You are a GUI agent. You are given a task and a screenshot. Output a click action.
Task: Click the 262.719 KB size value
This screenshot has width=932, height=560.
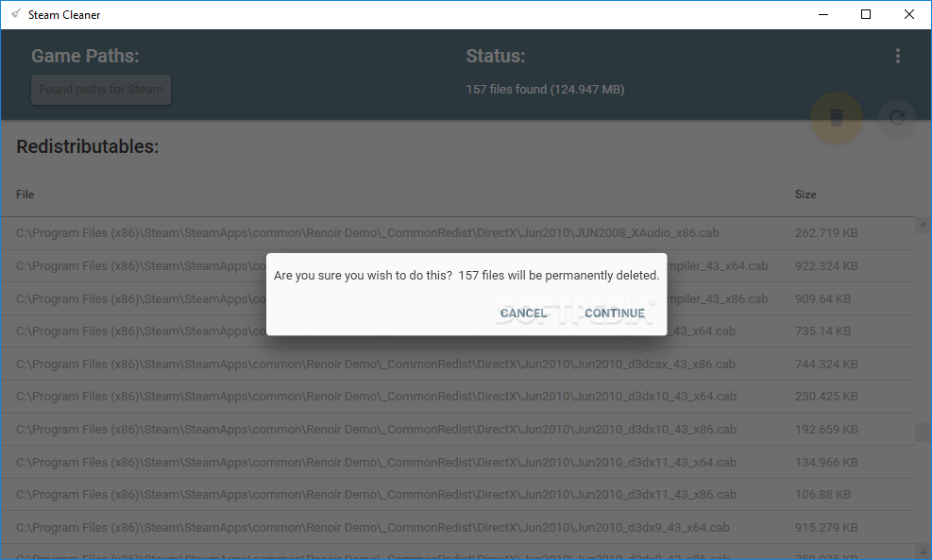click(826, 233)
